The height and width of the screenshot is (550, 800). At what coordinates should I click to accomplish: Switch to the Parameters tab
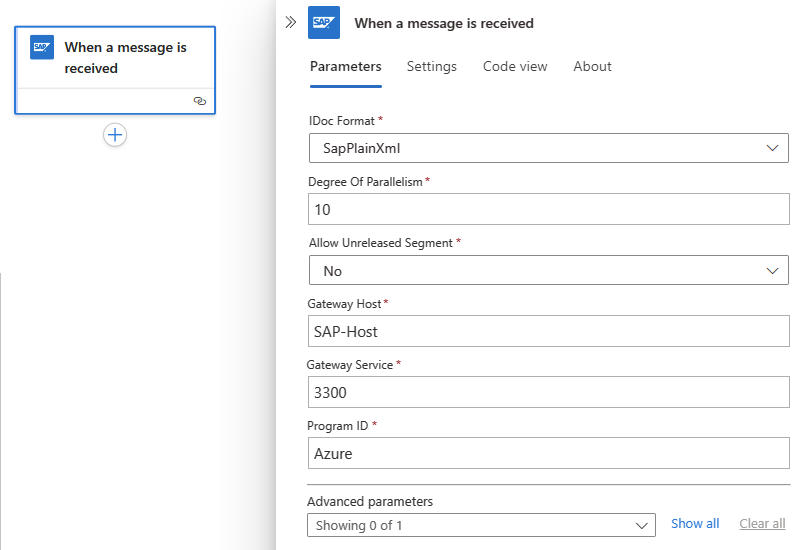tap(345, 66)
